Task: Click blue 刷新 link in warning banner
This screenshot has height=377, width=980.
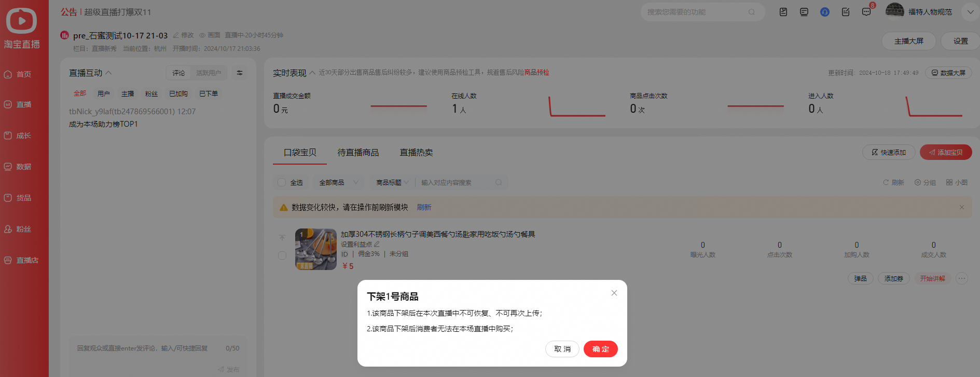Action: point(424,207)
